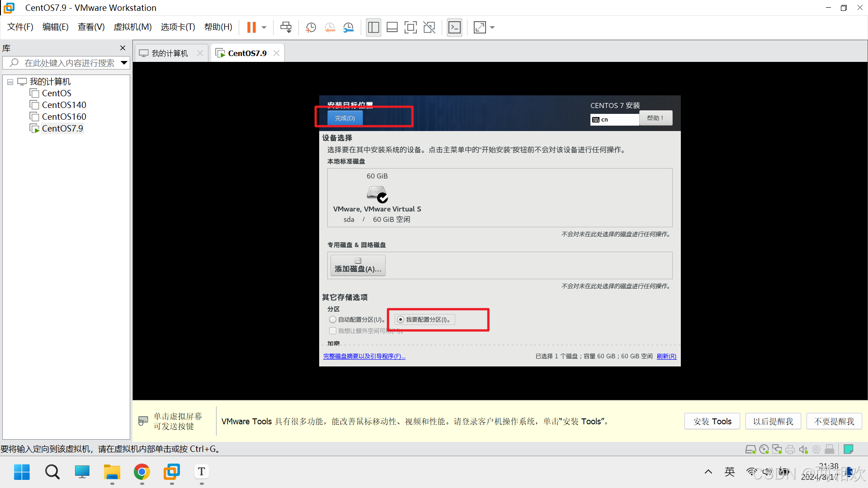Viewport: 868px width, 488px height.
Task: Switch to the 我的计算机 tab
Action: (170, 53)
